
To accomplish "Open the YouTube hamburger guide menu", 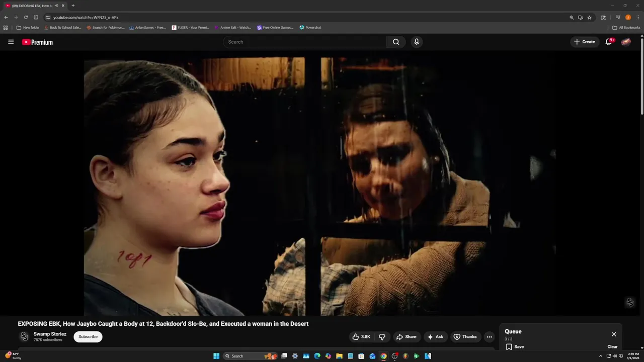I will pos(11,42).
